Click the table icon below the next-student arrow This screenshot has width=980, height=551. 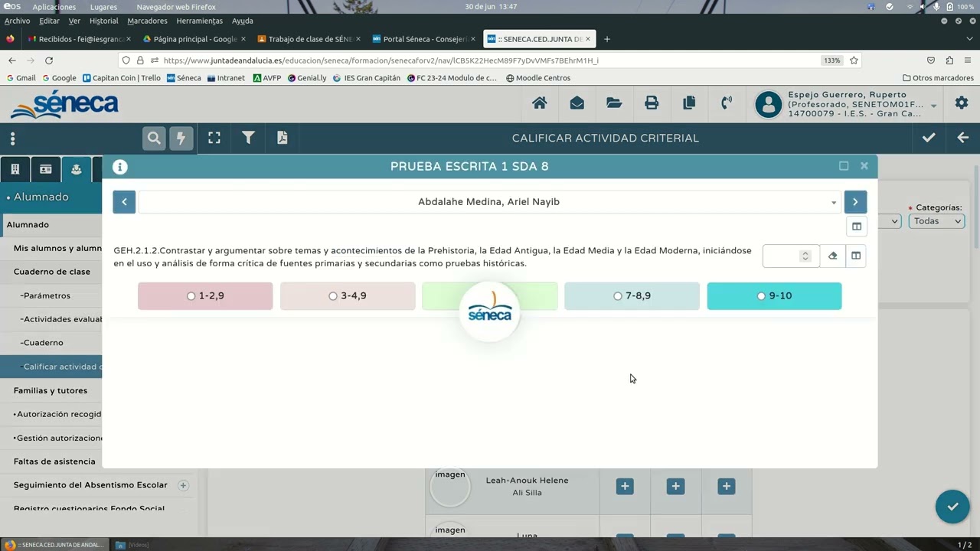[857, 227]
